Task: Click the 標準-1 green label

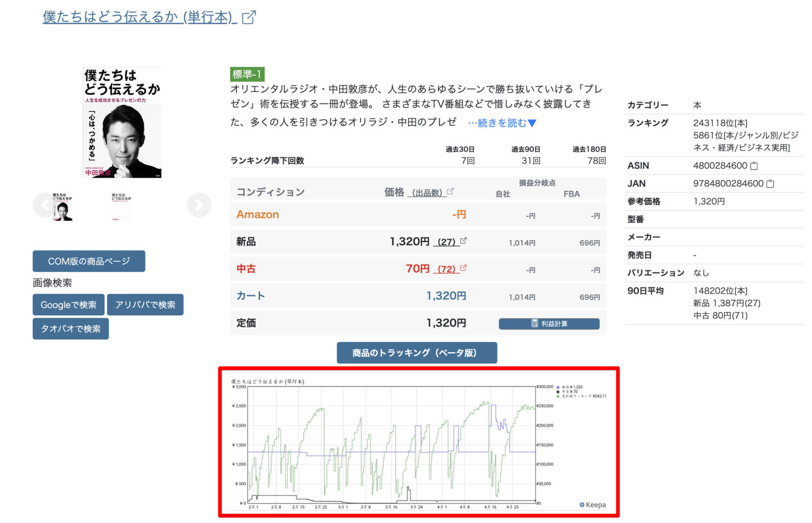Action: click(x=247, y=74)
